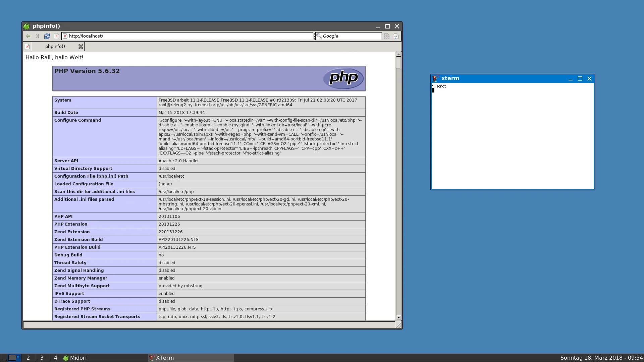This screenshot has width=644, height=362.
Task: Go back in Midori browser
Action: click(28, 36)
